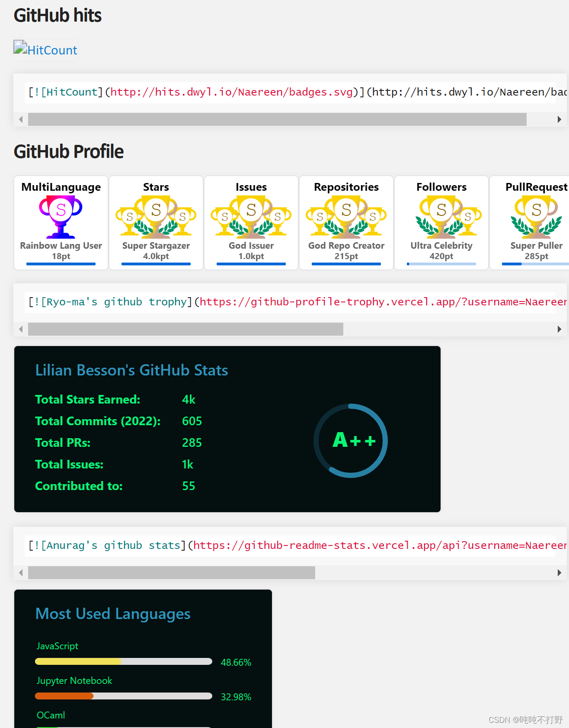Click 'Ultra Celebrity' text
Screen dimensions: 569x728
(x=441, y=246)
